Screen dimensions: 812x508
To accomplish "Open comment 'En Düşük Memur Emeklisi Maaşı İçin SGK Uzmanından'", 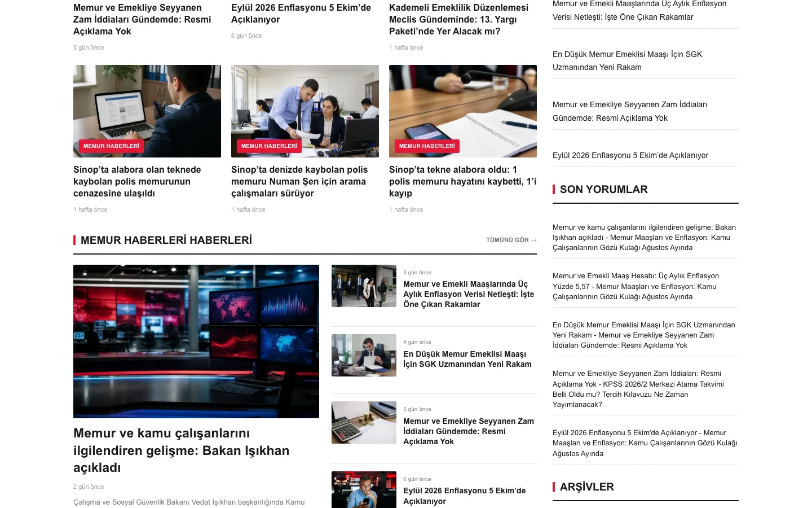I will tap(643, 335).
